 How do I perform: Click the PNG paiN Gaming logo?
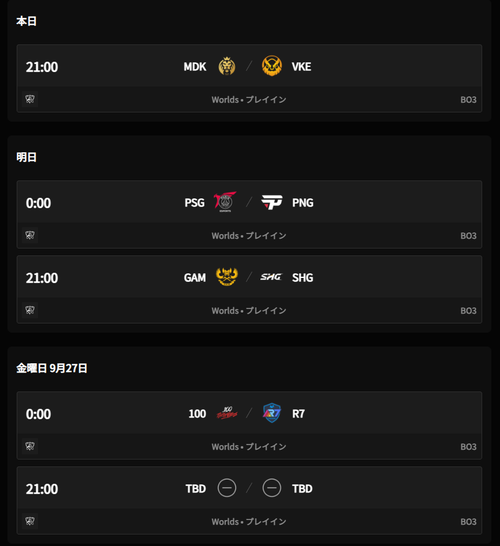[272, 202]
